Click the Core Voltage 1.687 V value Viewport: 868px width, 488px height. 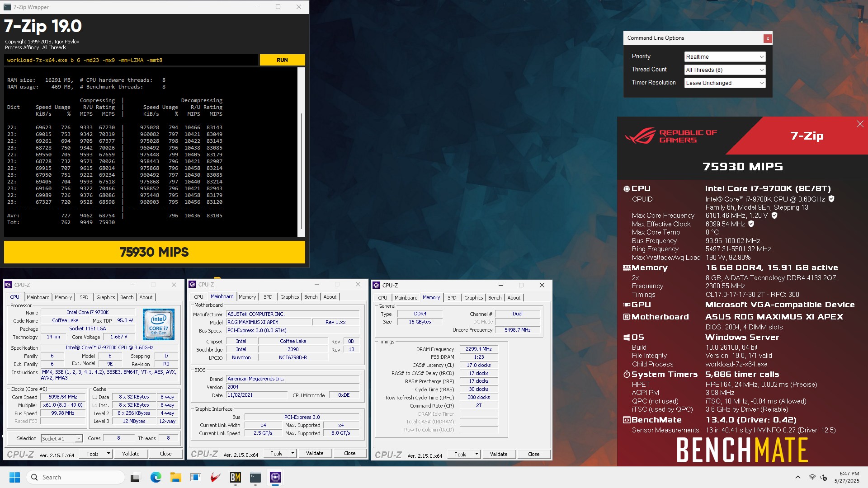tap(119, 337)
